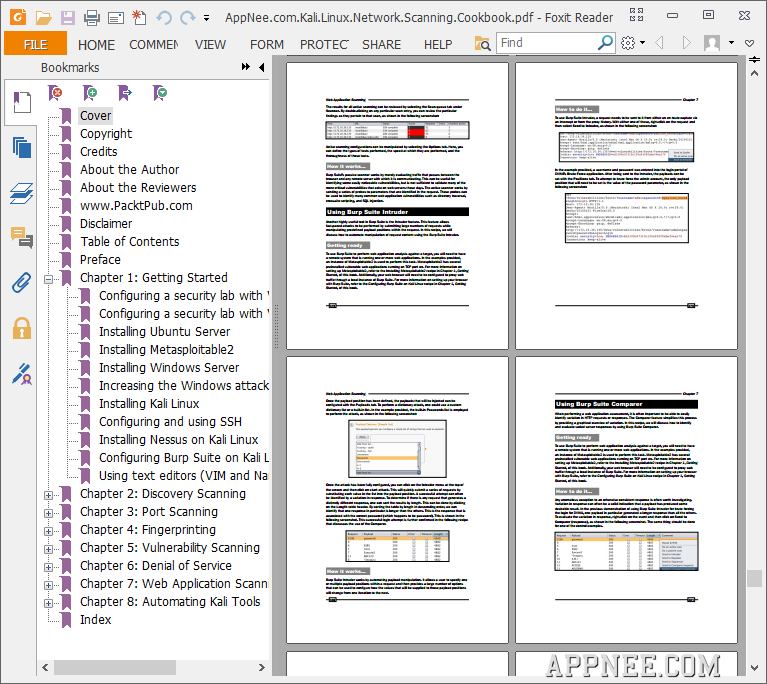Switch to the VIEW tab
The height and width of the screenshot is (684, 767).
pyautogui.click(x=210, y=45)
